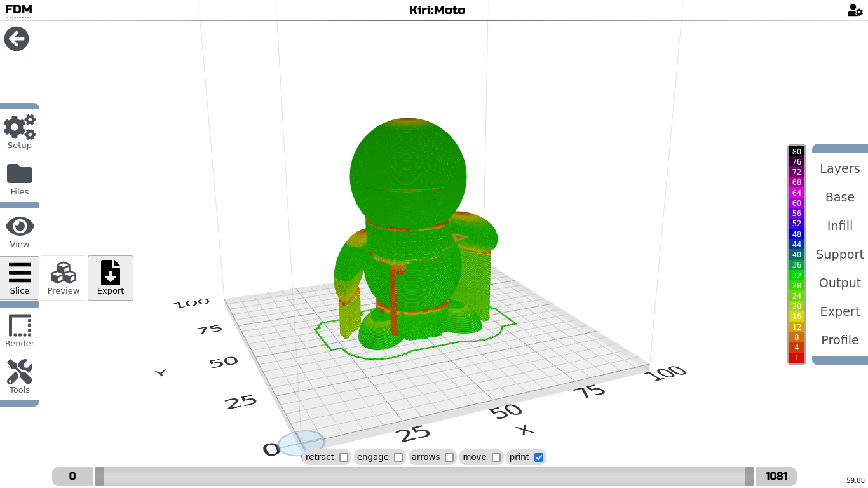This screenshot has height=488, width=868.
Task: Expand the Layers settings section
Action: pos(839,168)
